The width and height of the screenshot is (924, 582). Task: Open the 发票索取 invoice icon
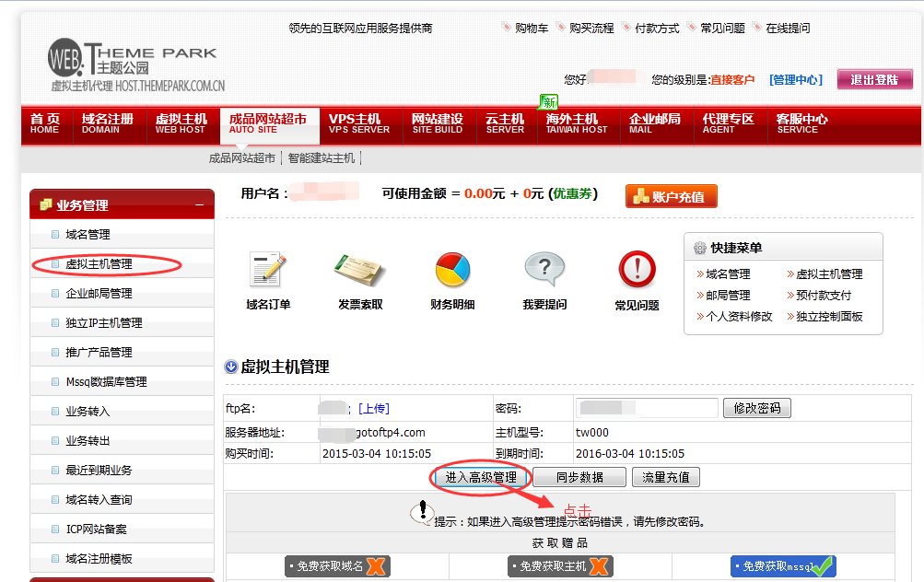click(359, 271)
